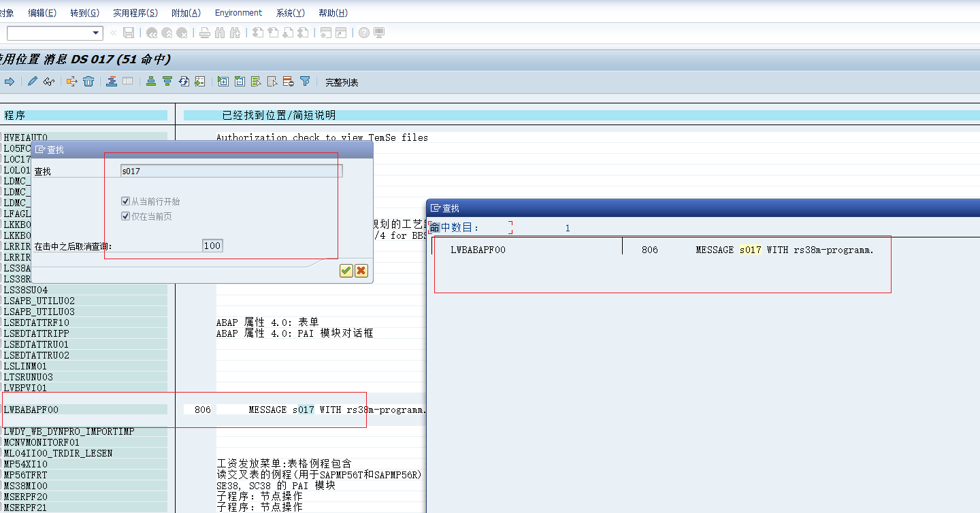Click the 程序 column header

click(x=84, y=116)
